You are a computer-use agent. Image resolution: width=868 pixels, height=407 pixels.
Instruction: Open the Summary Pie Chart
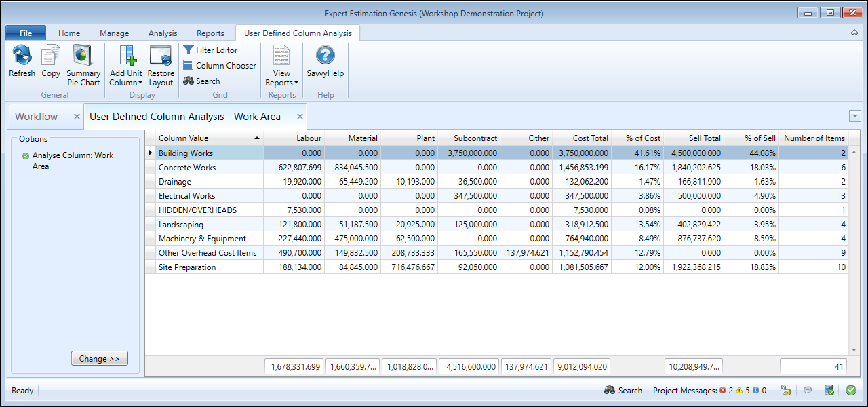pos(83,56)
